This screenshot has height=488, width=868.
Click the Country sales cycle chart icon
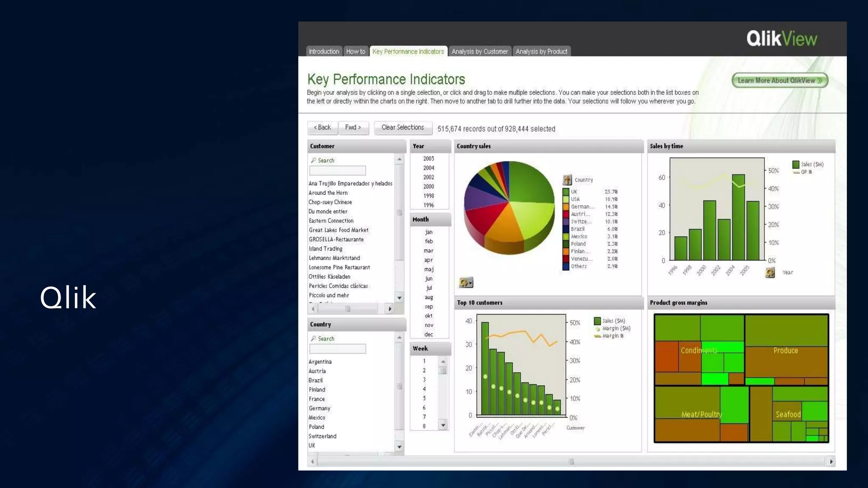(466, 283)
